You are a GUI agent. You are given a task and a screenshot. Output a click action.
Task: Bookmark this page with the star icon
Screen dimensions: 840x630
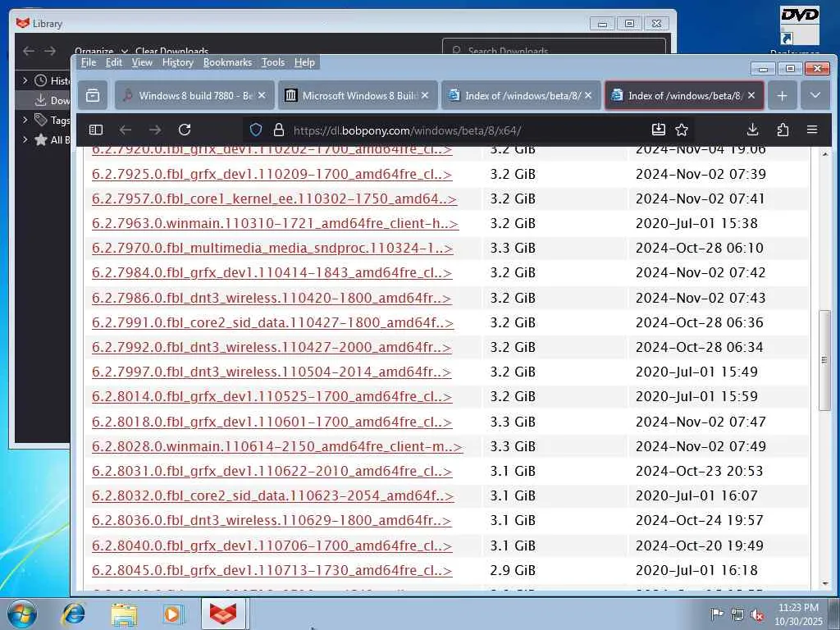pos(682,130)
